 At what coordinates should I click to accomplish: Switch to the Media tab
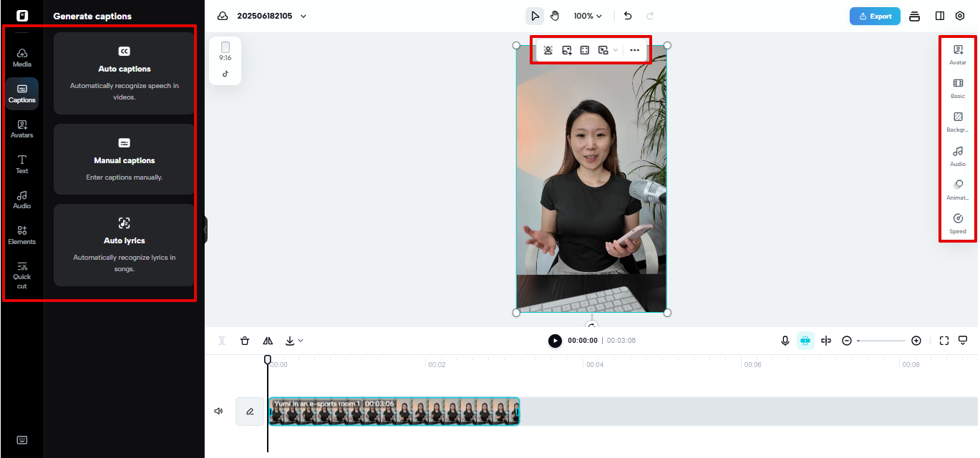21,57
